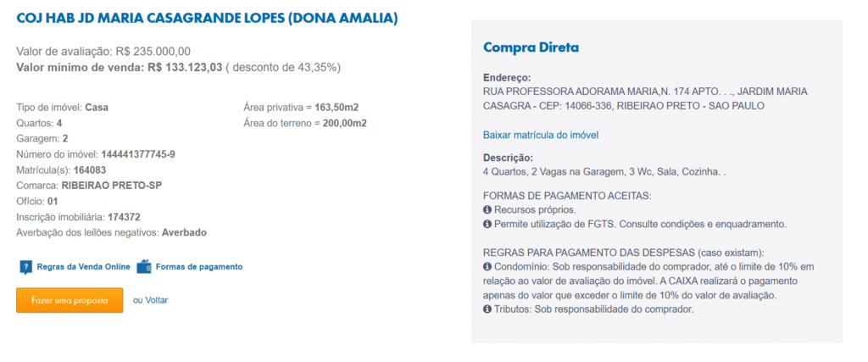Click info icon beside Condomínio rule

[487, 267]
